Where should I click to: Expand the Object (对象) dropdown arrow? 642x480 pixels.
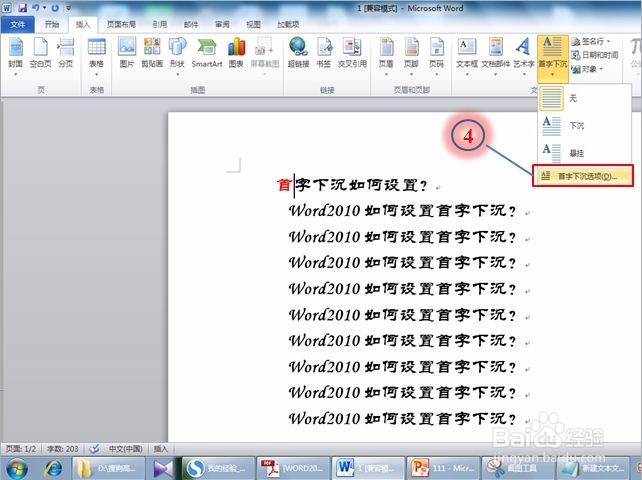[x=601, y=69]
